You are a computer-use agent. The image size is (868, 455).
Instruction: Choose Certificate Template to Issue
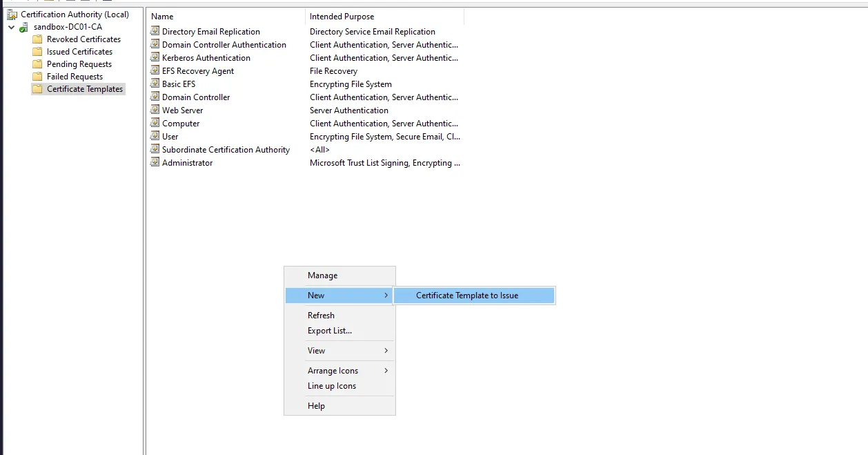click(x=467, y=296)
